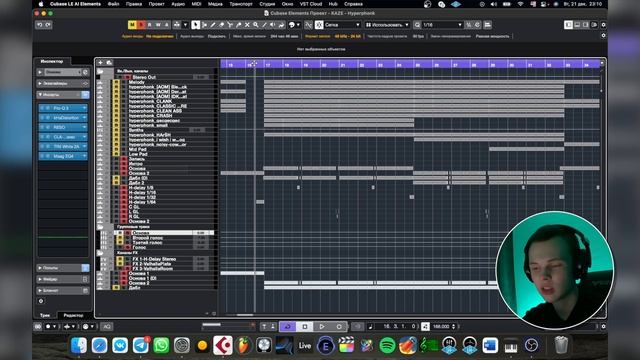Click bar 21 on the timeline ruler
The height and width of the screenshot is (360, 640).
click(x=343, y=64)
